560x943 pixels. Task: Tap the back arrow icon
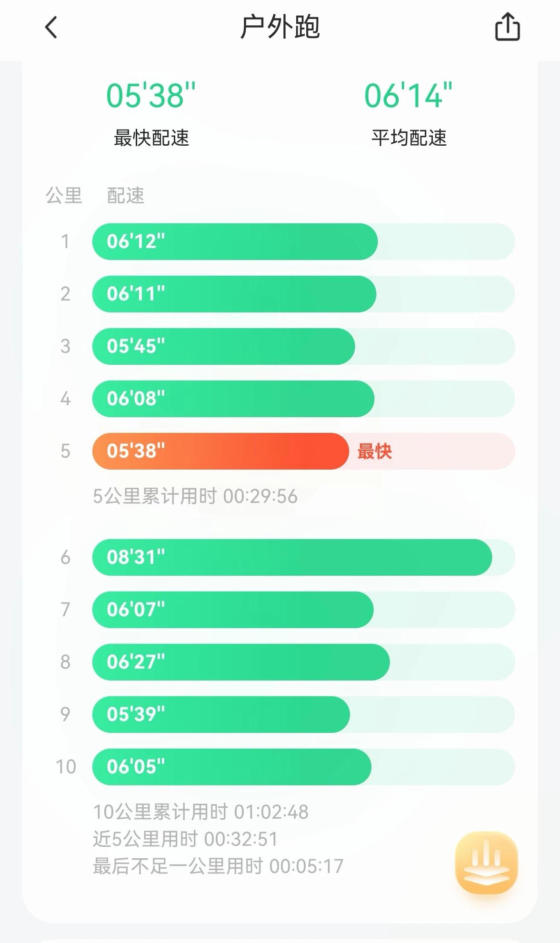pos(51,27)
